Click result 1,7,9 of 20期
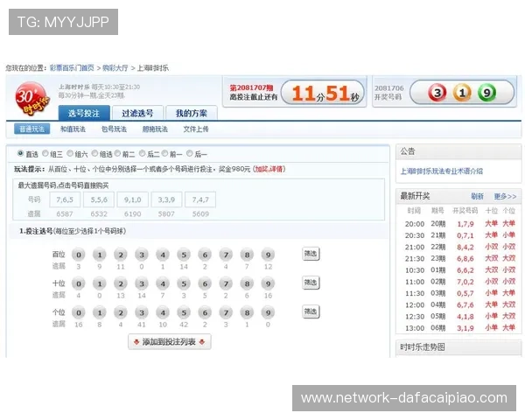Image resolution: width=525 pixels, height=420 pixels. coord(465,224)
